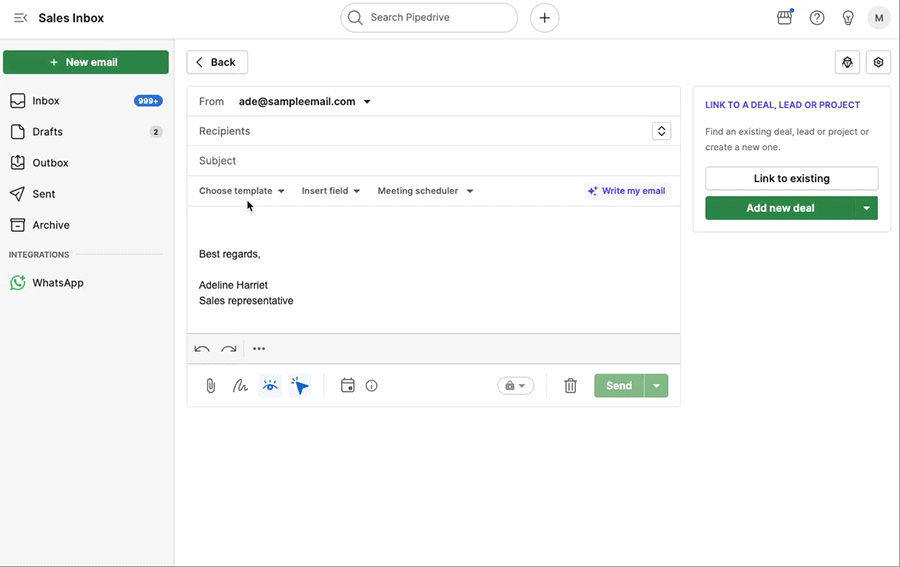900x567 pixels.
Task: Open the M user avatar menu
Action: click(879, 18)
